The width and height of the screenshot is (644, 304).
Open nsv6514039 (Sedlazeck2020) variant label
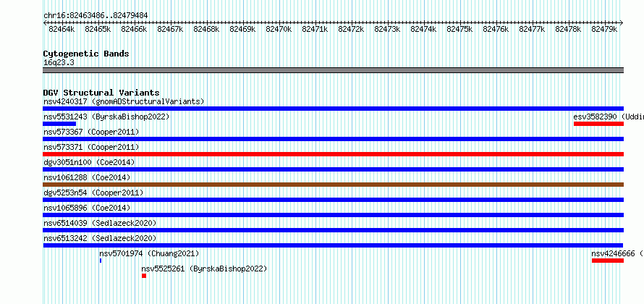pyautogui.click(x=100, y=223)
